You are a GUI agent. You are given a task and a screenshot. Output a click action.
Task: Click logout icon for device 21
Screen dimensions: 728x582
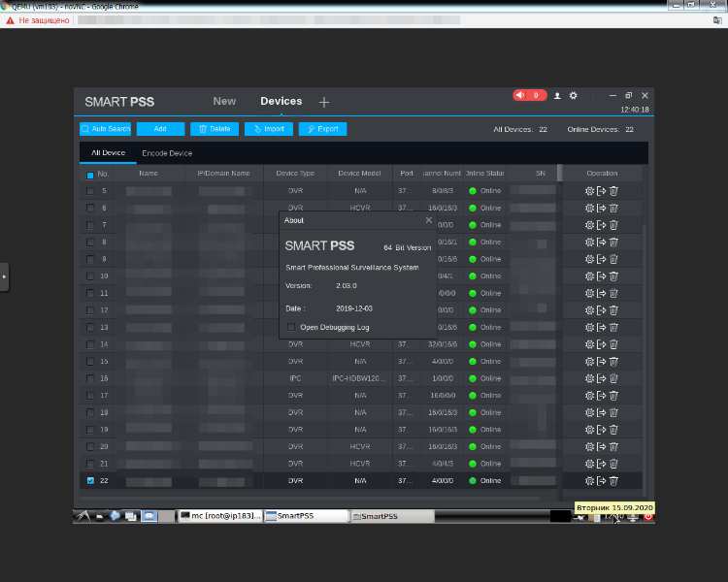tap(601, 464)
